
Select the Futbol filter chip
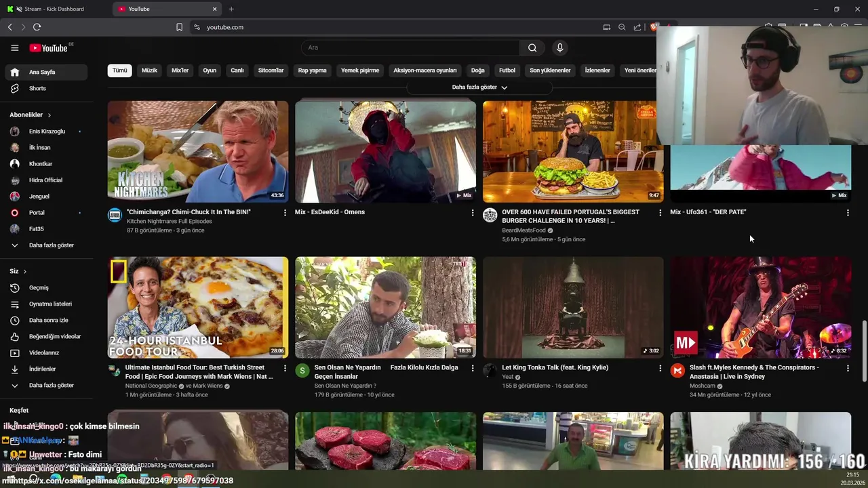click(507, 70)
